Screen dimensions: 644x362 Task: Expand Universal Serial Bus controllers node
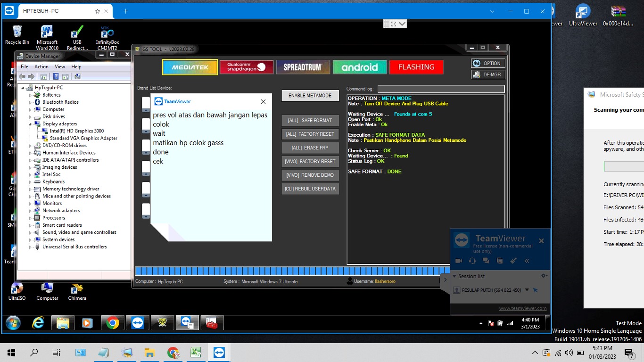pyautogui.click(x=30, y=247)
